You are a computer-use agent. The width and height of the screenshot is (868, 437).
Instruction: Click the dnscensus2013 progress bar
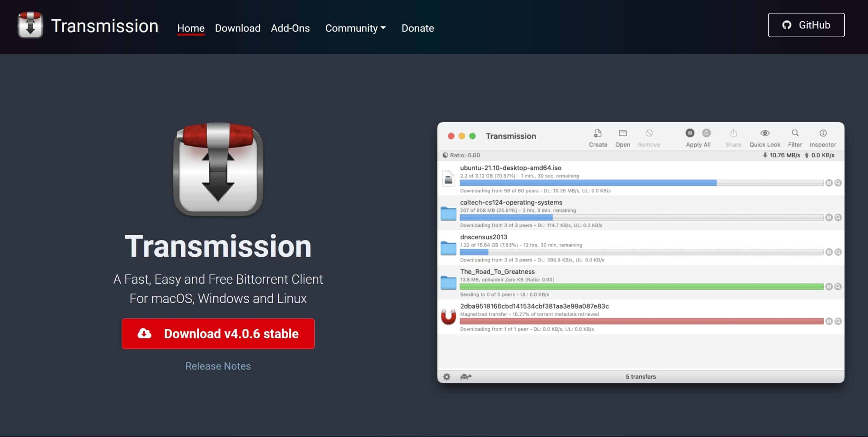click(x=642, y=252)
